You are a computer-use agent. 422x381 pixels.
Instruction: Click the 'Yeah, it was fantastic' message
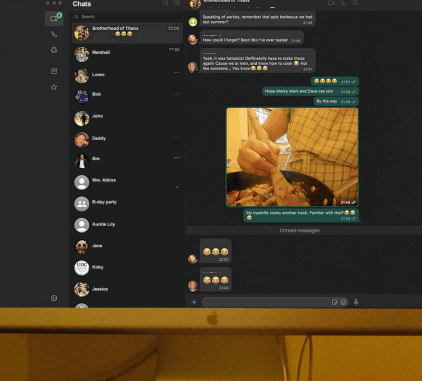coord(257,61)
